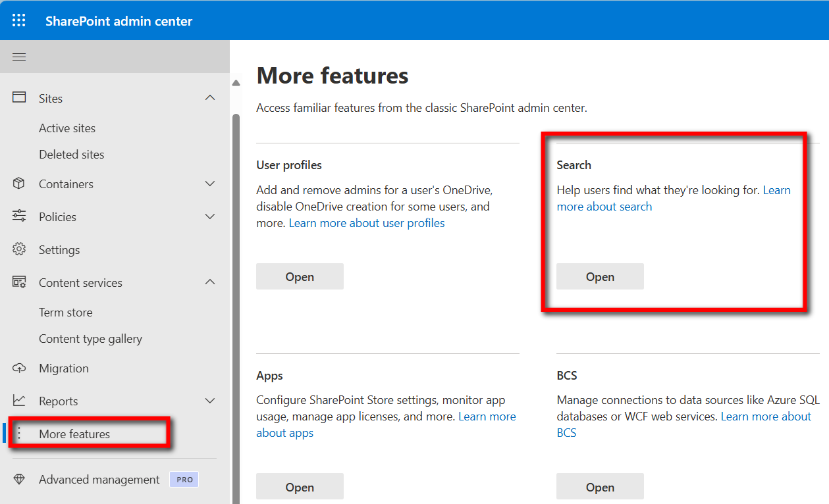Viewport: 829px width, 504px height.
Task: Click the sidebar scrollbar up arrow
Action: coord(236,84)
